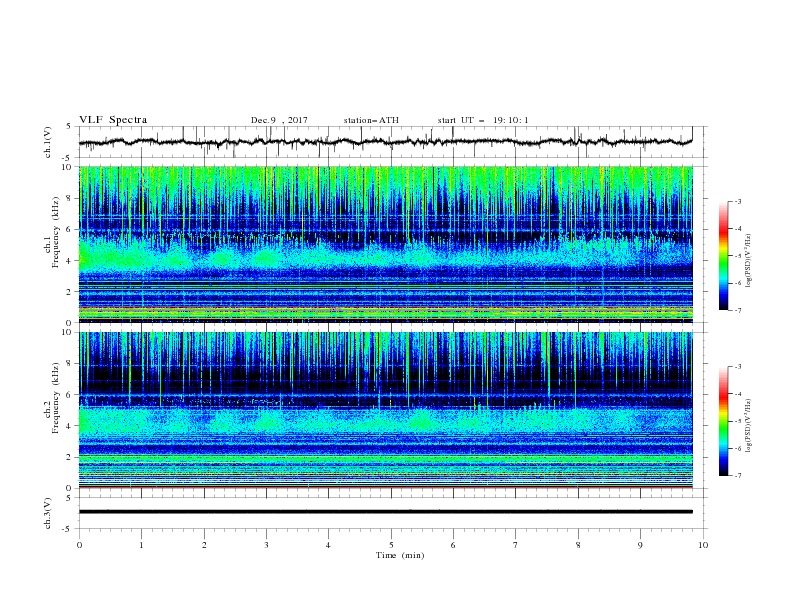792x612 pixels.
Task: Click the ch.1 colorbar 'log(PSD)(V²/Hz)' label
Action: point(749,261)
